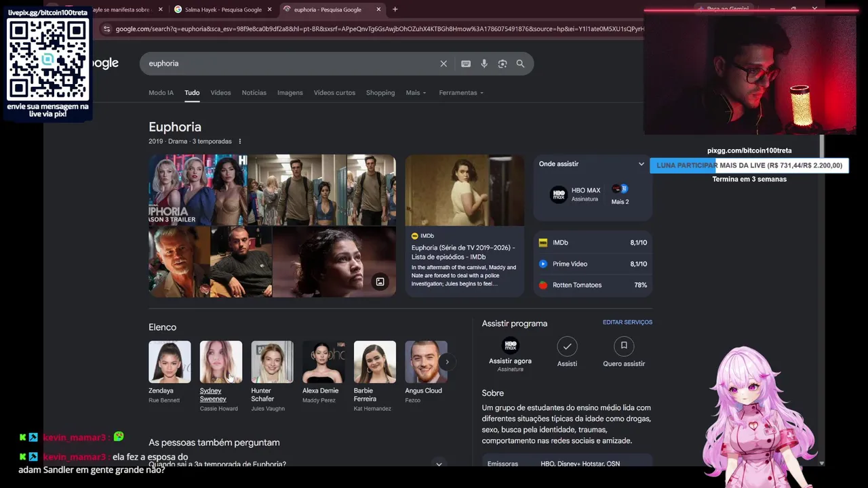Viewport: 868px width, 488px height.
Task: Open the image gallery icon on the photo grid
Action: coord(380,282)
